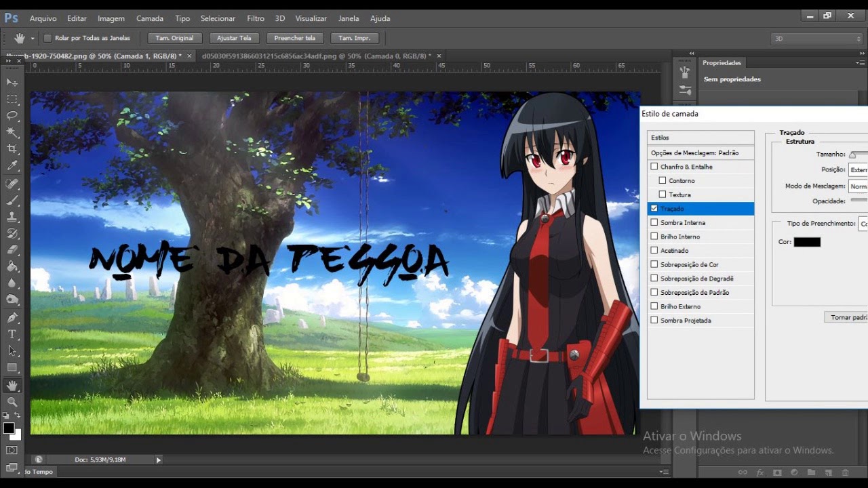This screenshot has width=868, height=488.
Task: Open the Camada menu
Action: click(x=150, y=18)
